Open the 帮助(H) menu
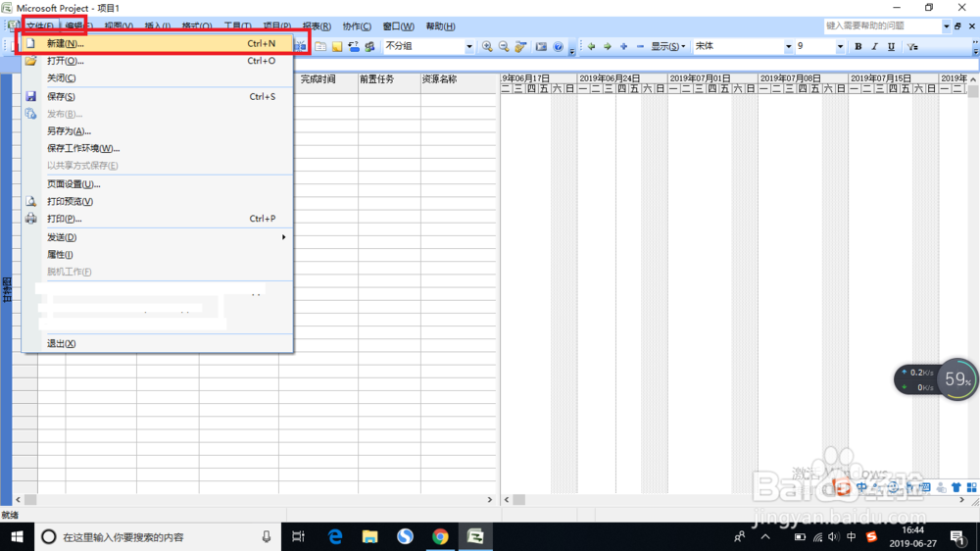This screenshot has height=551, width=980. [440, 26]
